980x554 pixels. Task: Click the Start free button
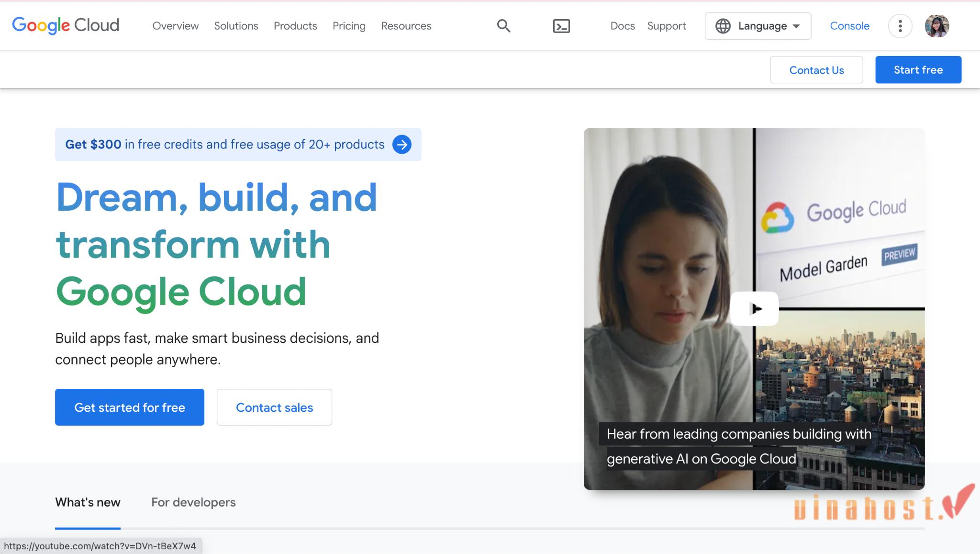click(x=918, y=69)
